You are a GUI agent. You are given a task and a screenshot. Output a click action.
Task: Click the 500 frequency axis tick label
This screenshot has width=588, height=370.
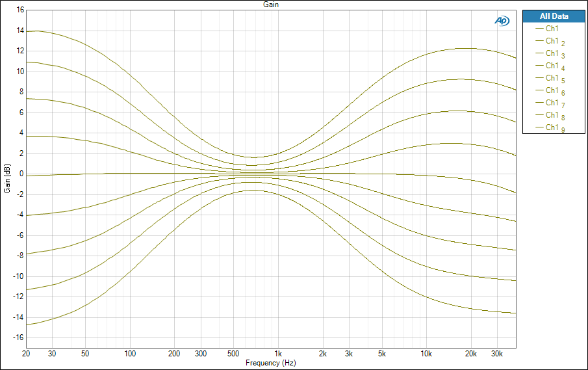[233, 354]
